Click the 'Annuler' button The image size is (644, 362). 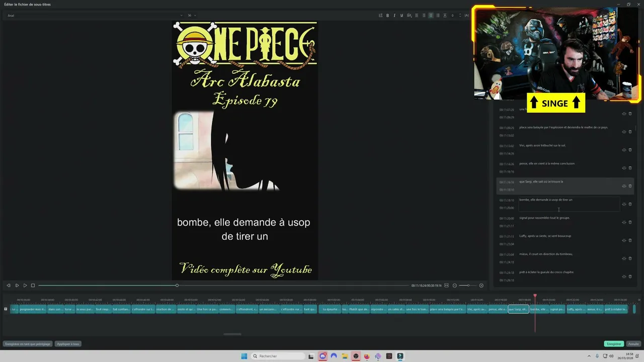tap(633, 344)
